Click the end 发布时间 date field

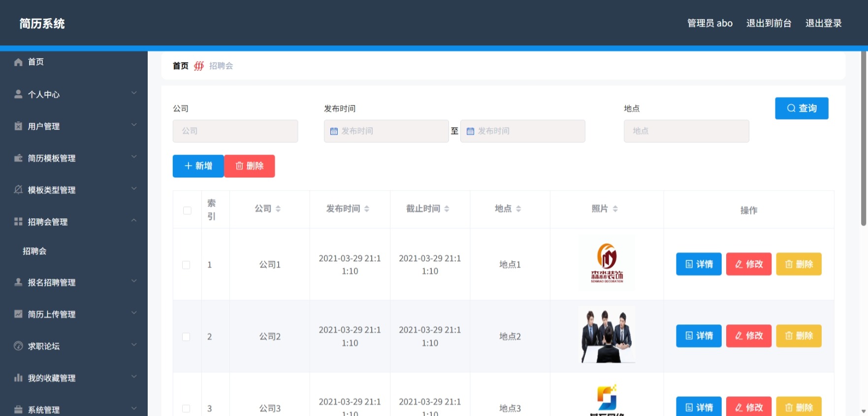coord(523,131)
